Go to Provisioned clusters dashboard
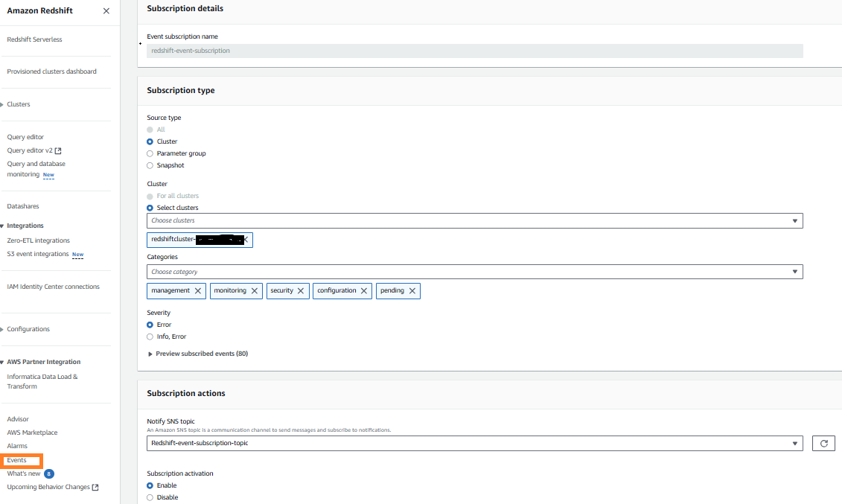Image resolution: width=842 pixels, height=504 pixels. coord(51,71)
